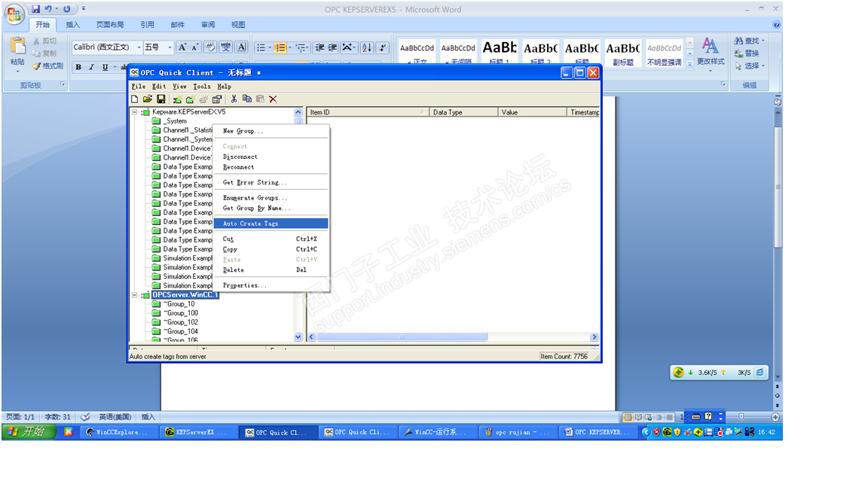Image resolution: width=868 pixels, height=488 pixels.
Task: Open the Customize Quick Access Toolbar dropdown
Action: point(84,9)
